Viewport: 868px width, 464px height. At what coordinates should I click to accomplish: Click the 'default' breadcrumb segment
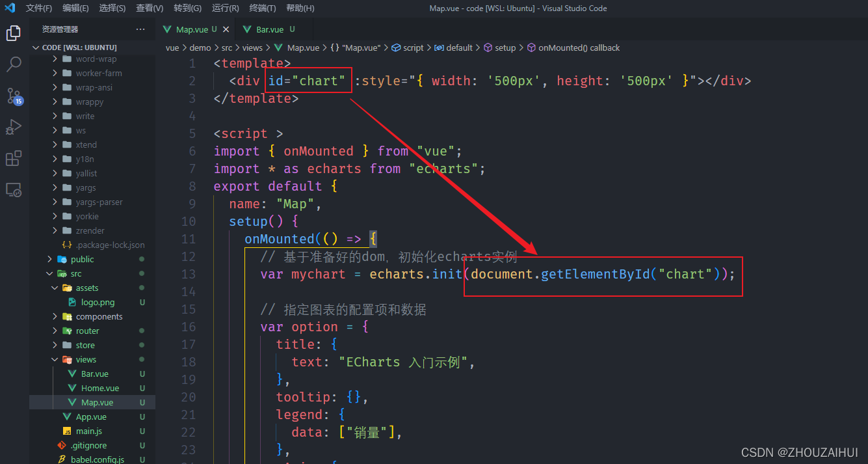pyautogui.click(x=460, y=48)
